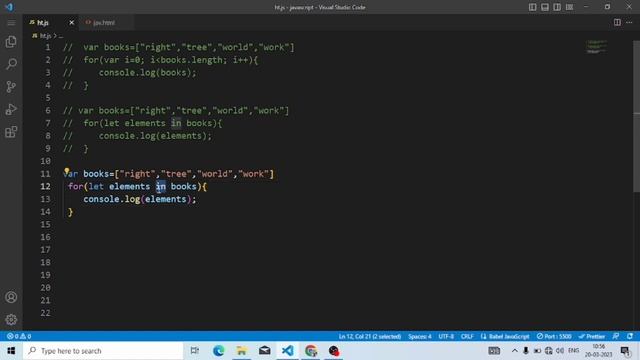Open File Explorer from taskbar
Viewport: 640px width, 360px height.
click(x=241, y=351)
